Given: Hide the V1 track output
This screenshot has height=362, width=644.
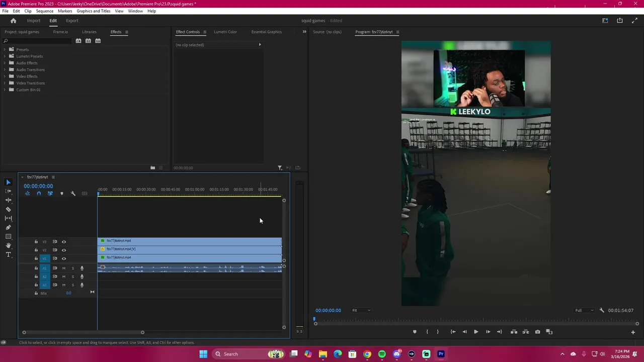Looking at the screenshot, I should tap(63, 258).
